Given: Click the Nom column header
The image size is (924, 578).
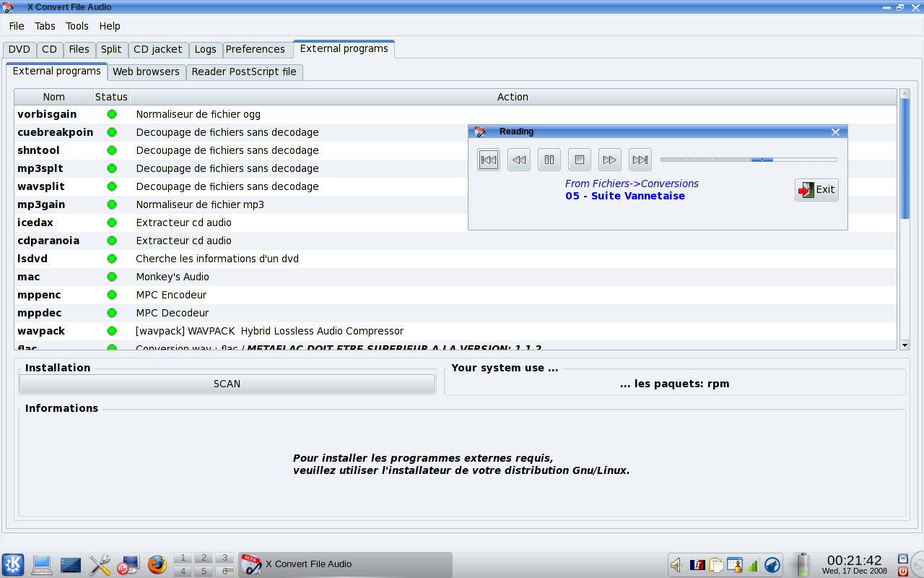Looking at the screenshot, I should tap(54, 97).
